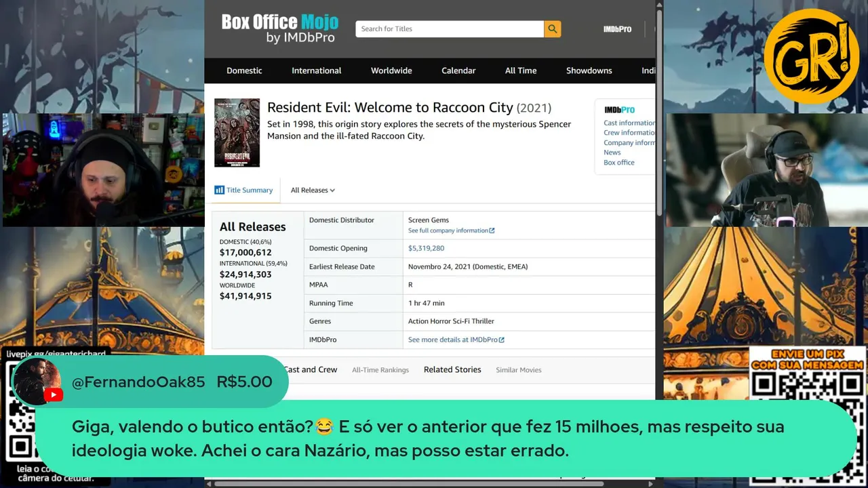Open the Cast information link
Image resolution: width=868 pixels, height=488 pixels.
(x=629, y=123)
